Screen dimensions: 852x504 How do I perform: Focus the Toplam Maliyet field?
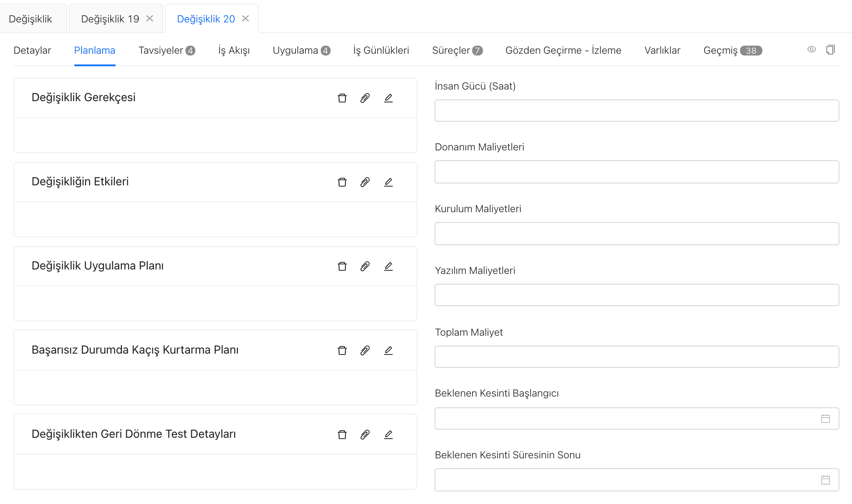click(636, 357)
